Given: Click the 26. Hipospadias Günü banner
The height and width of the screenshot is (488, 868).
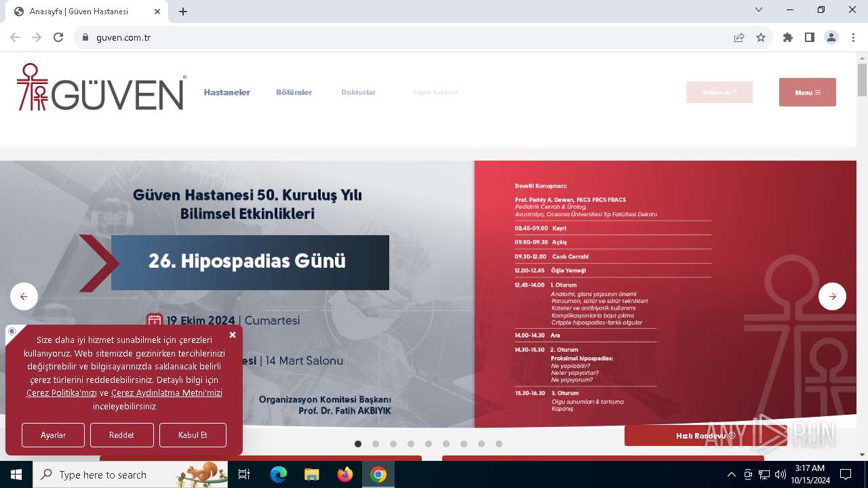Looking at the screenshot, I should [x=250, y=262].
